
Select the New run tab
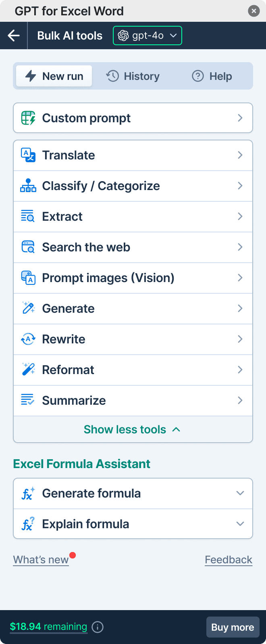[x=54, y=76]
